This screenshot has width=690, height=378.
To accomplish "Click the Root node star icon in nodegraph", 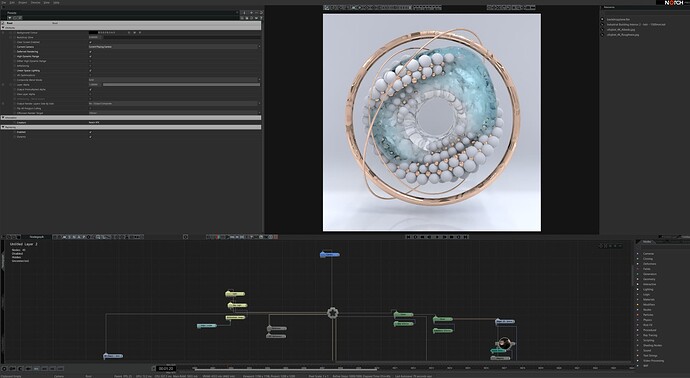I will (x=333, y=313).
